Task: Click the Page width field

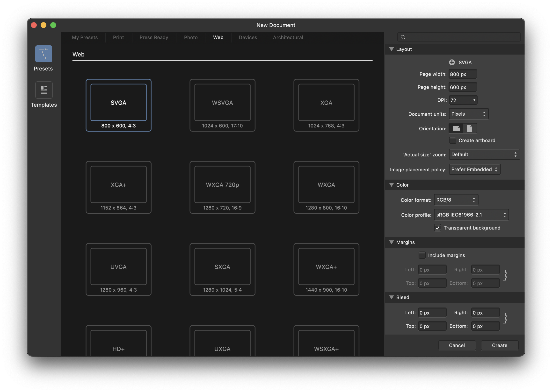Action: click(463, 74)
